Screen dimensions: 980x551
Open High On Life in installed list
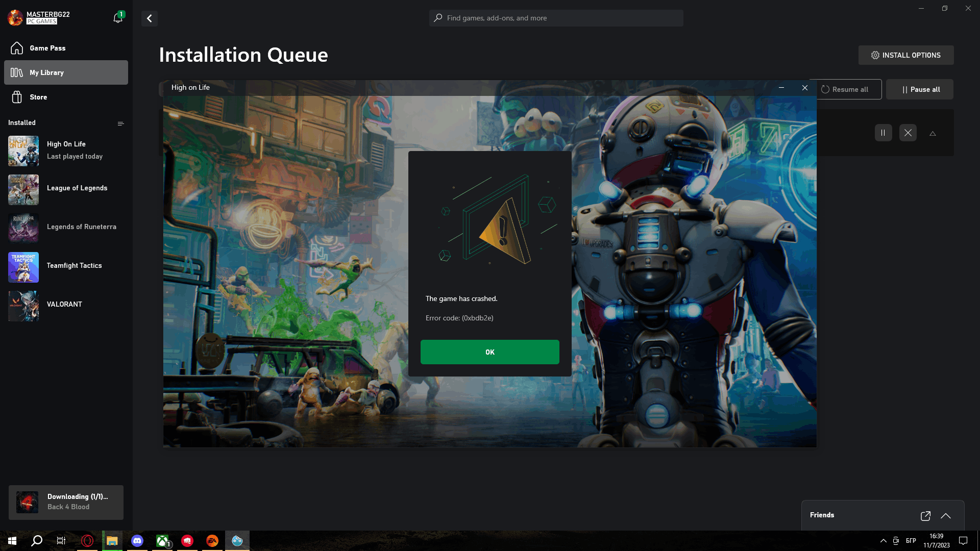coord(66,151)
